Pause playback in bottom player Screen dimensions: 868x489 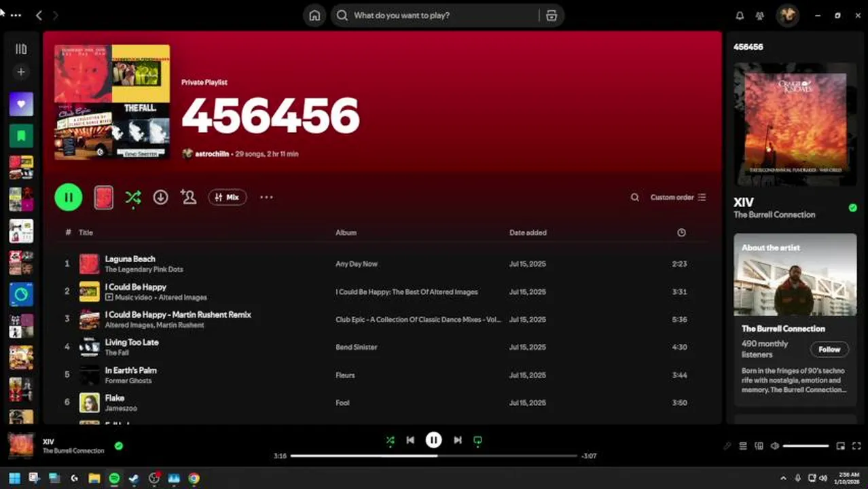point(433,440)
